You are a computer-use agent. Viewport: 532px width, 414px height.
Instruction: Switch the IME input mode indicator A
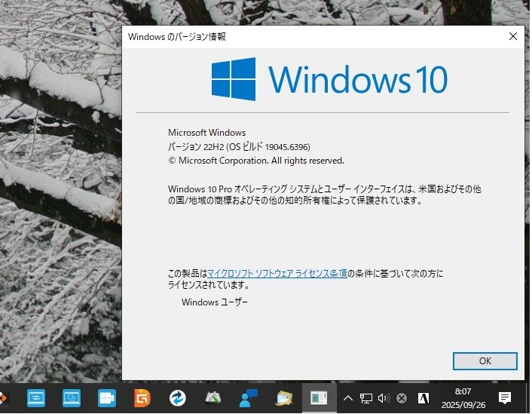point(423,398)
